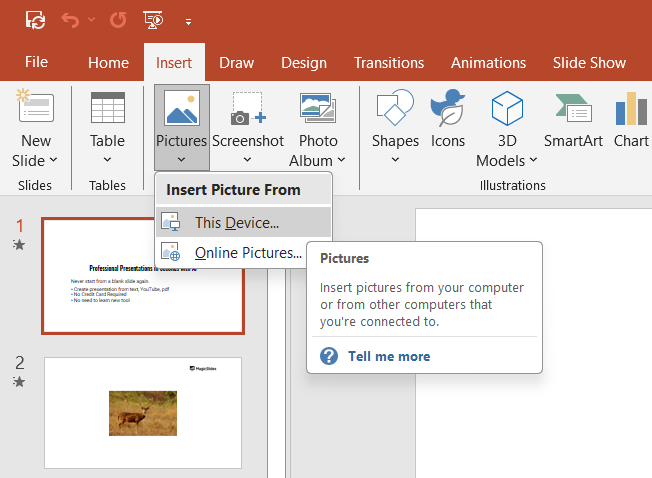Open the Photo Album dropdown arrow
The height and width of the screenshot is (478, 652).
(x=341, y=160)
